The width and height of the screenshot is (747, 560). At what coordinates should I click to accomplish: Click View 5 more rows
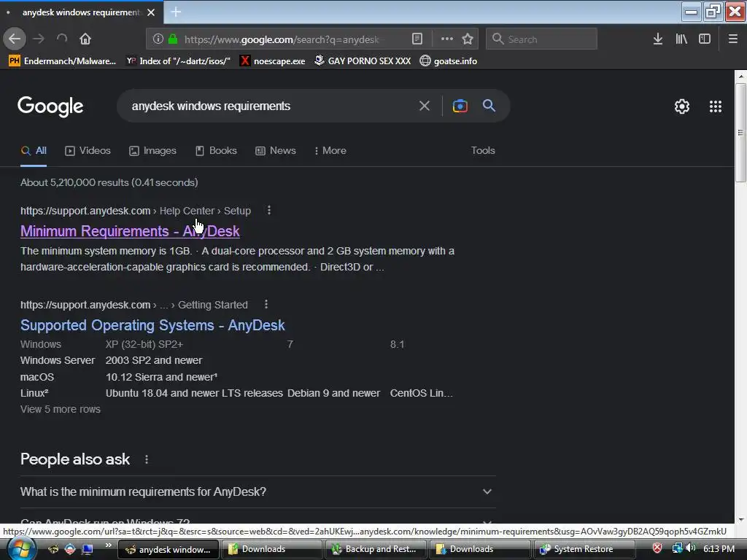pyautogui.click(x=61, y=409)
